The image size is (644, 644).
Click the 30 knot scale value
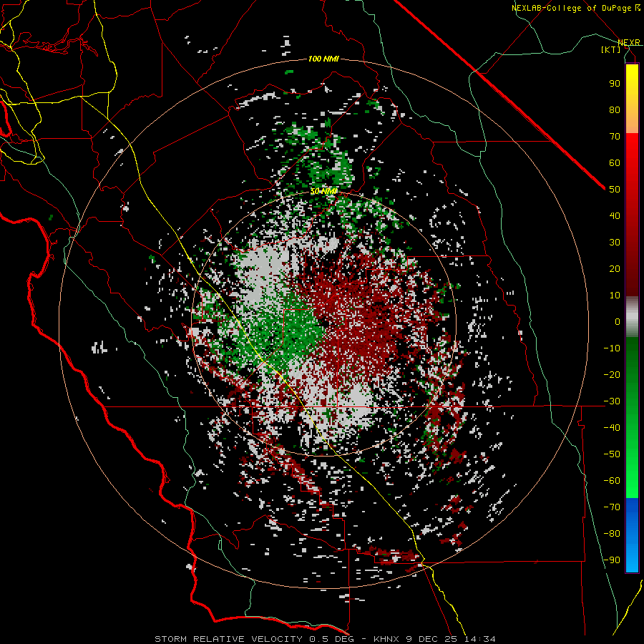615,243
